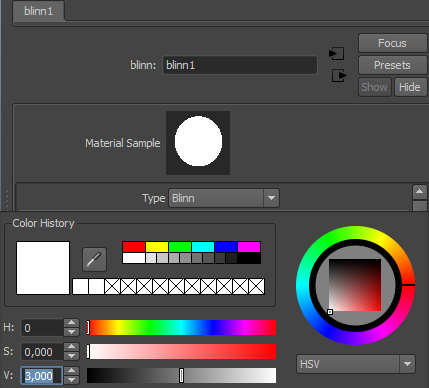Image resolution: width=429 pixels, height=388 pixels.
Task: Click the V value slider bar
Action: point(181,376)
